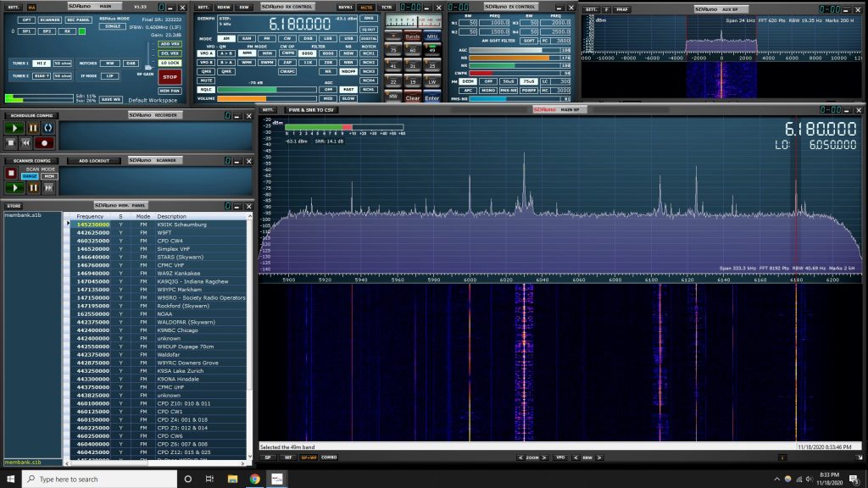The width and height of the screenshot is (868, 488).
Task: Switch display to the COMBO view
Action: pos(329,457)
